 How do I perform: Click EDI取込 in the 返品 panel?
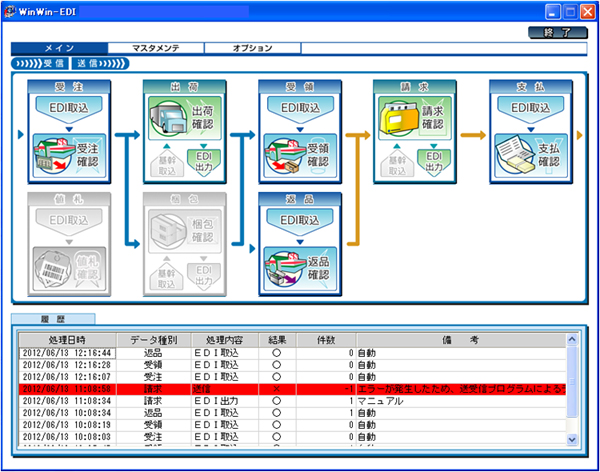(300, 220)
